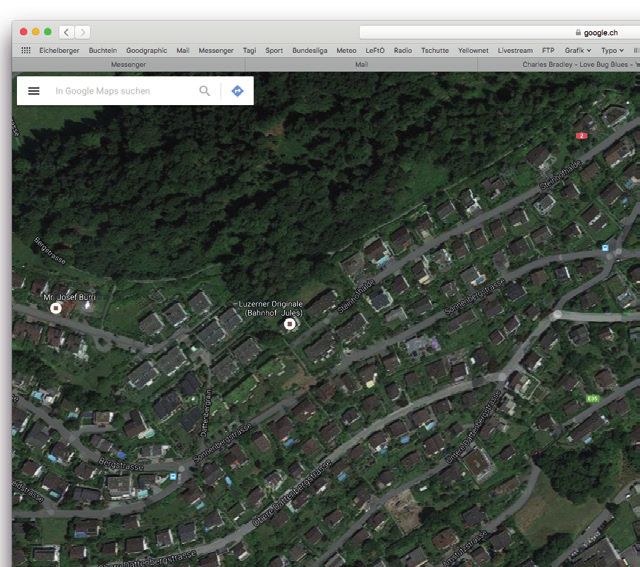The image size is (640, 567).
Task: Open the Livestream bookmark
Action: tap(515, 50)
